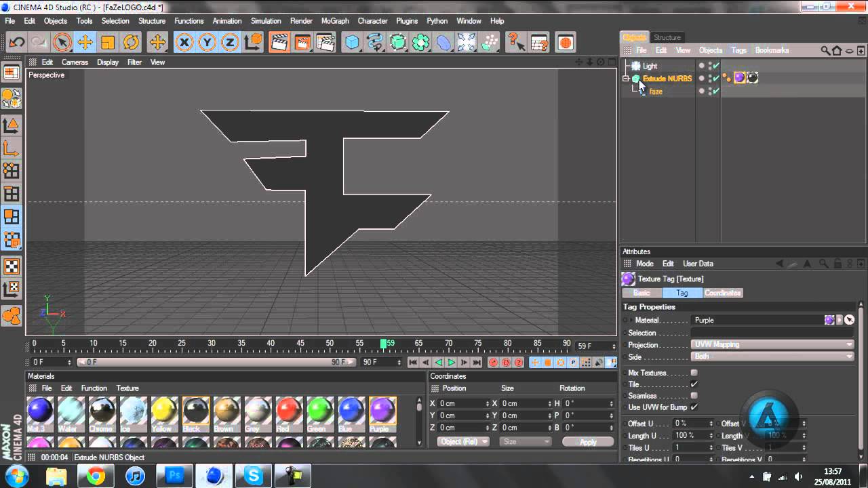
Task: Open the blue deformer objects icon
Action: pos(443,43)
